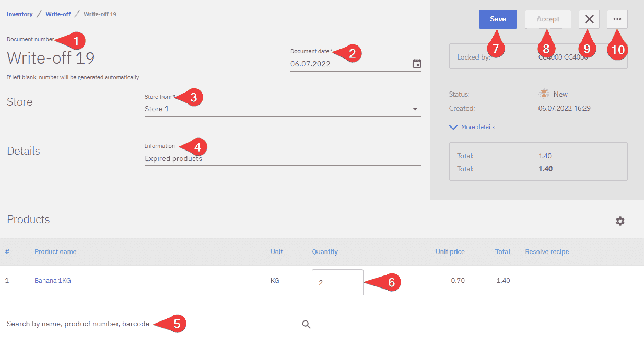644x345 pixels.
Task: Go to Inventory breadcrumb
Action: (20, 14)
